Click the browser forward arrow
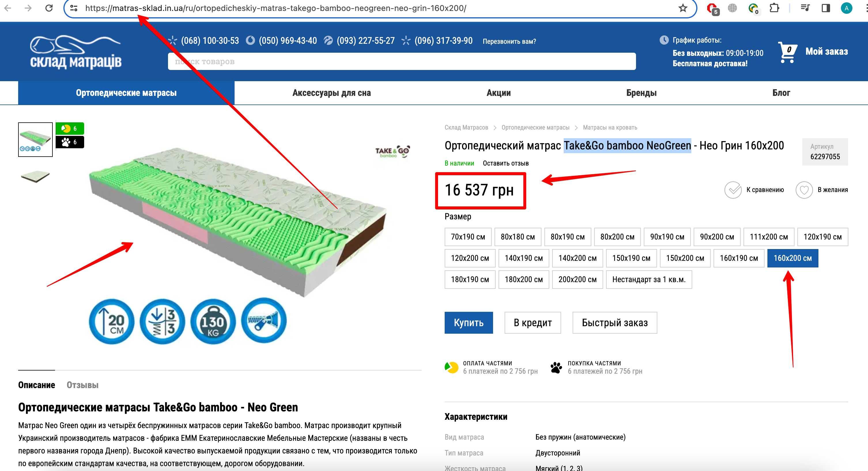 click(28, 8)
